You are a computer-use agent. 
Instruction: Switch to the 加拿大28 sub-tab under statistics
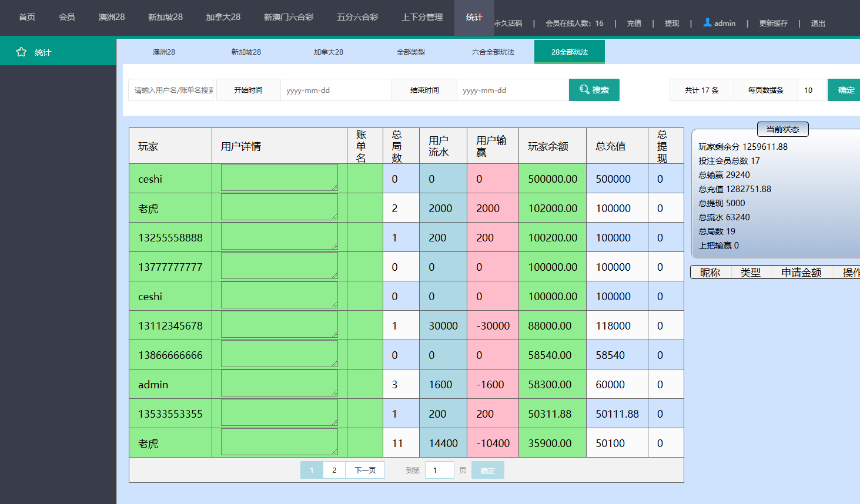[x=329, y=52]
